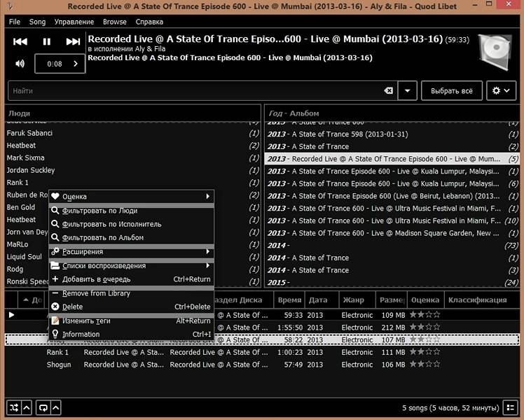Sort song list by Размер column
This screenshot has width=524, height=420.
pos(392,300)
